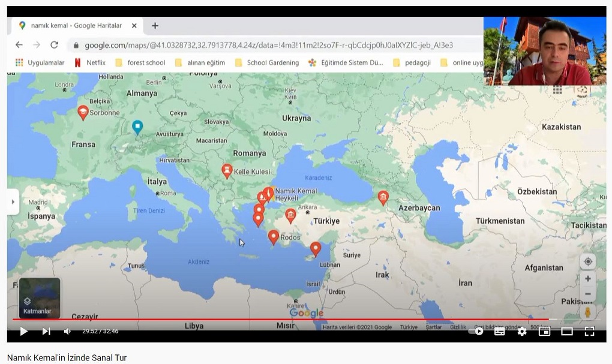Switch to miniplayer mode
This screenshot has width=612, height=364.
(544, 331)
